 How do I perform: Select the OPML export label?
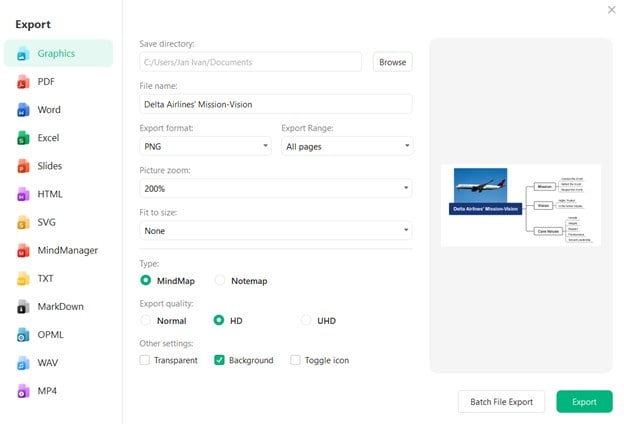click(x=51, y=335)
